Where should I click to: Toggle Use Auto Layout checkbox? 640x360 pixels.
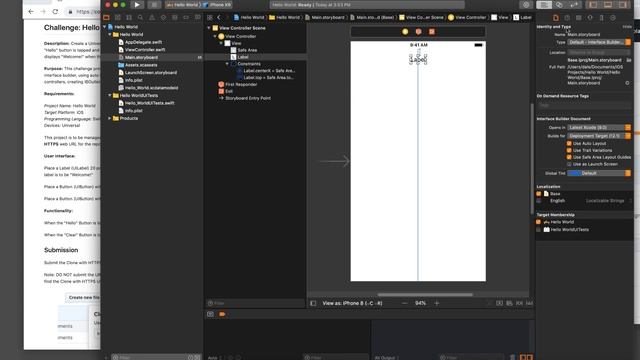(569, 143)
